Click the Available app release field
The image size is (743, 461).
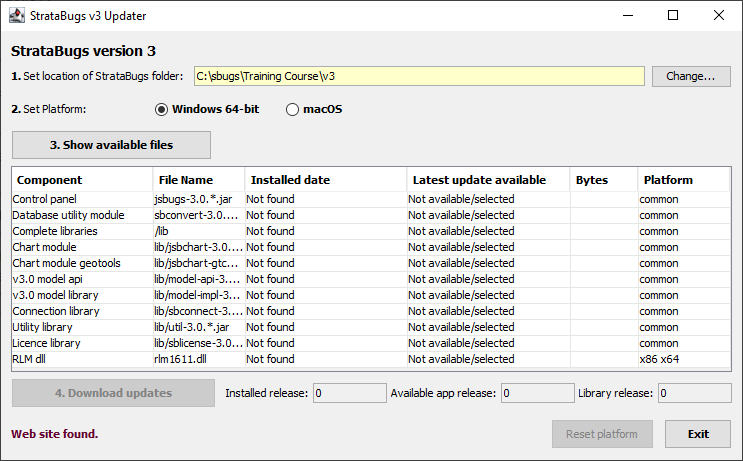pyautogui.click(x=538, y=393)
